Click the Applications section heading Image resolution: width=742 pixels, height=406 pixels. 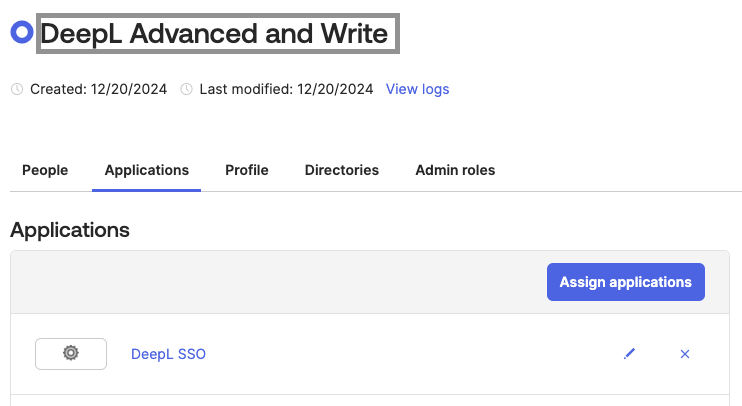70,230
